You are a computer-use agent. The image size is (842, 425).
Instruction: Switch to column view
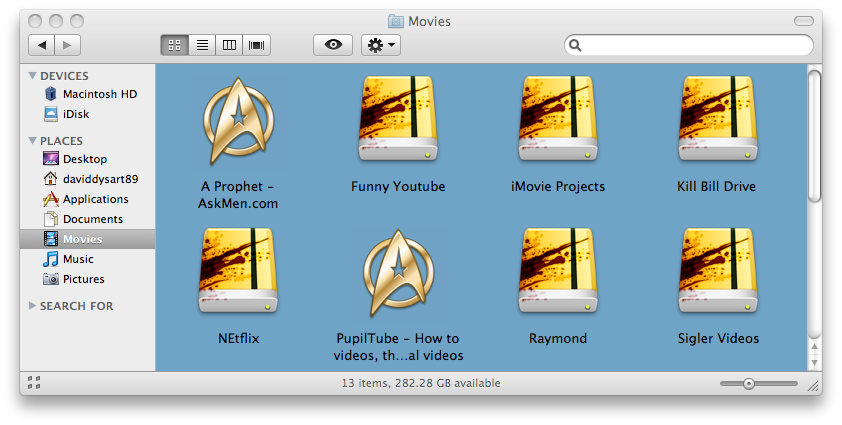pos(229,45)
